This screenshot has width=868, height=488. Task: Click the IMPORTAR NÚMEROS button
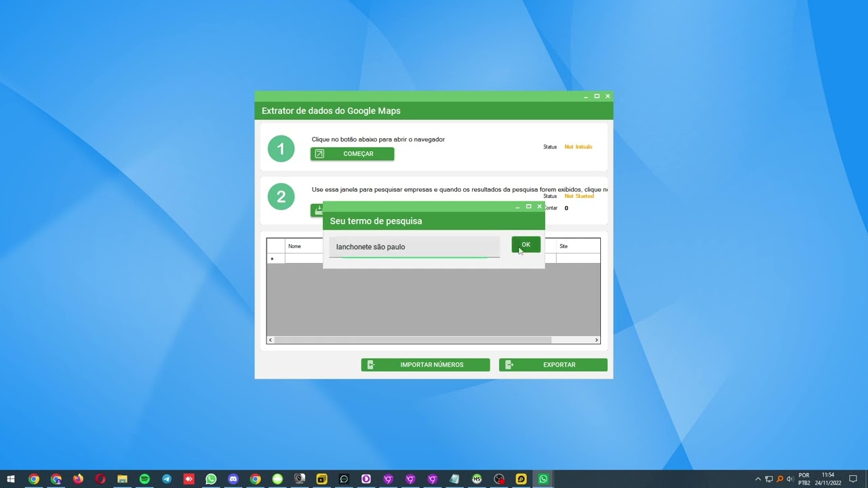425,365
